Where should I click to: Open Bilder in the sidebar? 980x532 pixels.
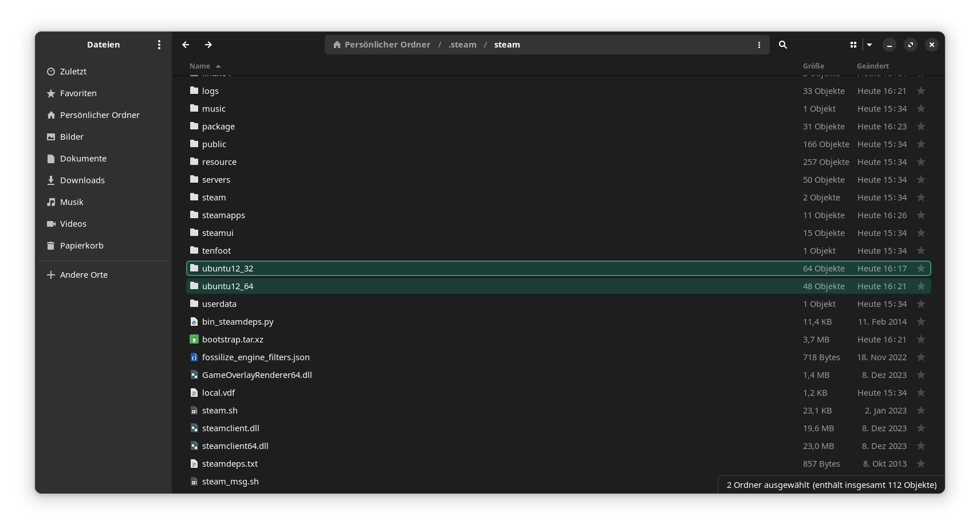[103, 137]
